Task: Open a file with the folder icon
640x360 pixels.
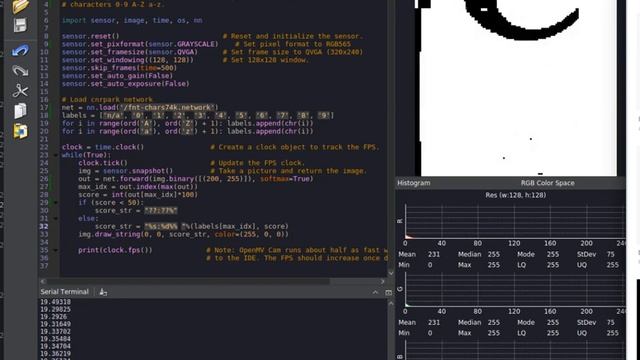Action: click(x=20, y=6)
